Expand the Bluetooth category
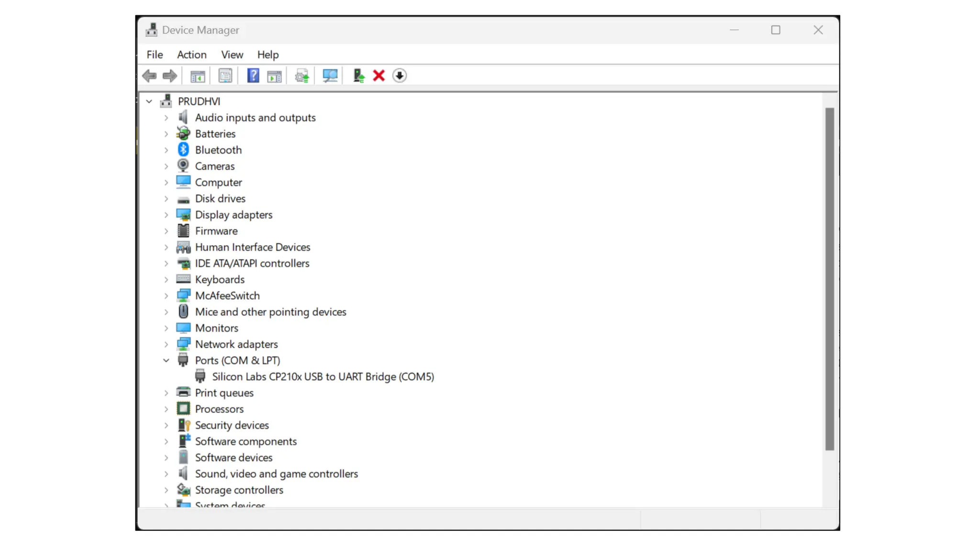Viewport: 980px width, 551px height. point(166,150)
